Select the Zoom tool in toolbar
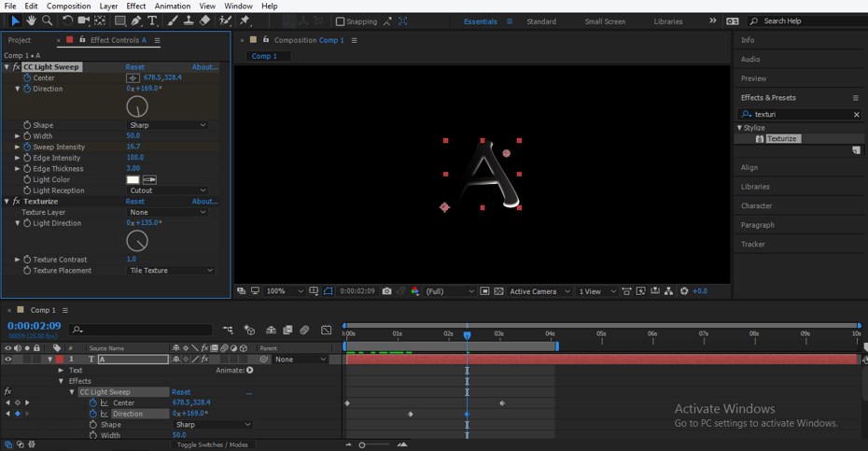Screen dimensions: 868x451 (x=47, y=21)
